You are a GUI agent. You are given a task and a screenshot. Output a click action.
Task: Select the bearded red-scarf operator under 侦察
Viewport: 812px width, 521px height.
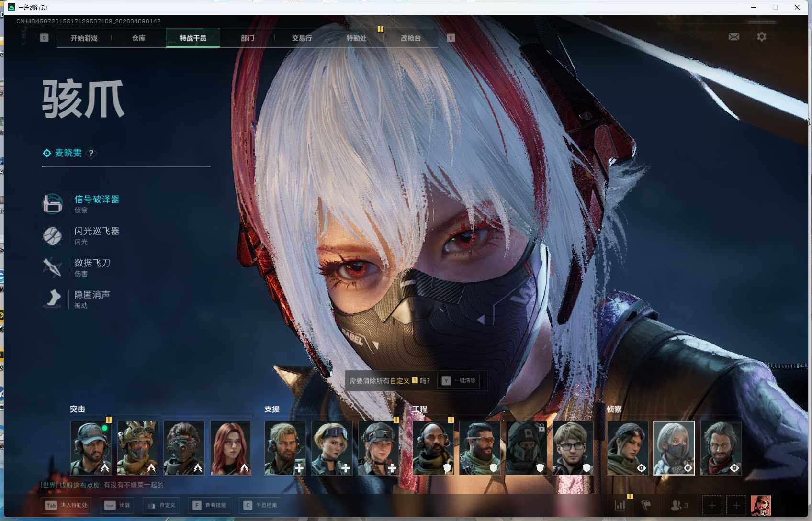(721, 448)
